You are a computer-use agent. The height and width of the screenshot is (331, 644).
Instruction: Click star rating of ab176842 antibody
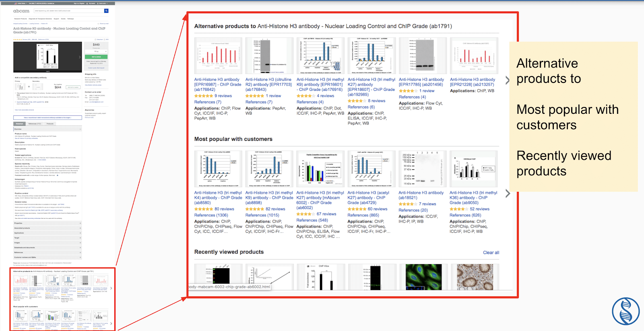pyautogui.click(x=204, y=96)
